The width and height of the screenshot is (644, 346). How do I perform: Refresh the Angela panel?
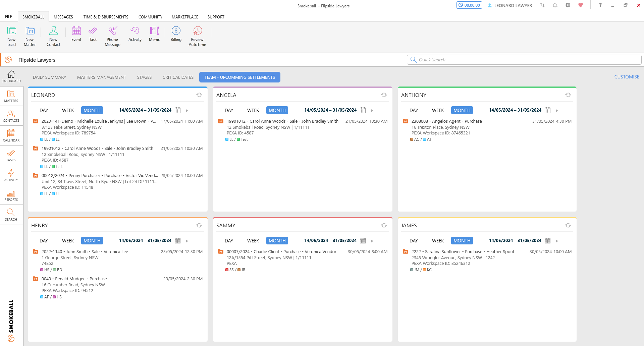384,95
